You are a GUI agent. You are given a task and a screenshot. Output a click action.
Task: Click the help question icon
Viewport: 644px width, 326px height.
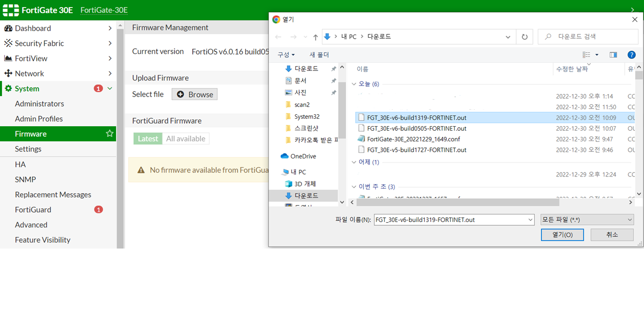point(631,55)
